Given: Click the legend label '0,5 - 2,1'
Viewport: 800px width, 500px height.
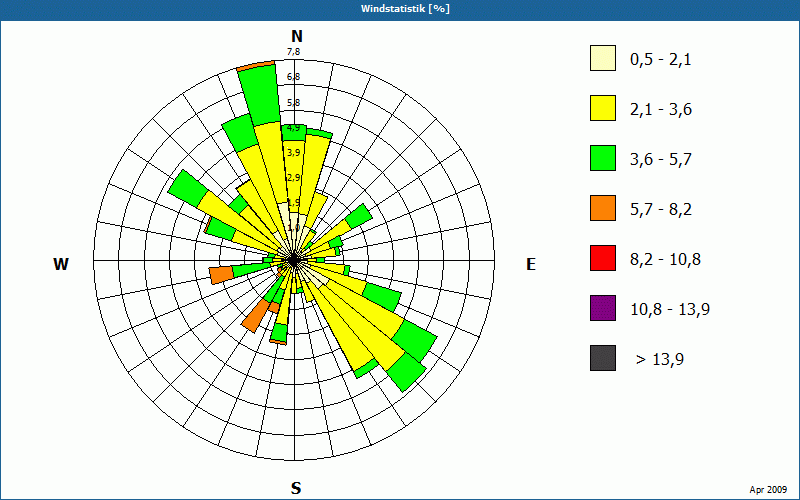Looking at the screenshot, I should [661, 60].
